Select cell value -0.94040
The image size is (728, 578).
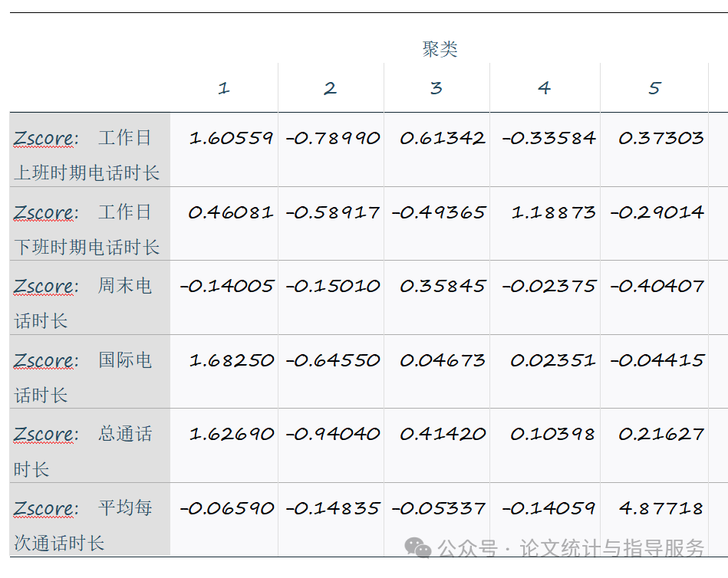coord(333,434)
